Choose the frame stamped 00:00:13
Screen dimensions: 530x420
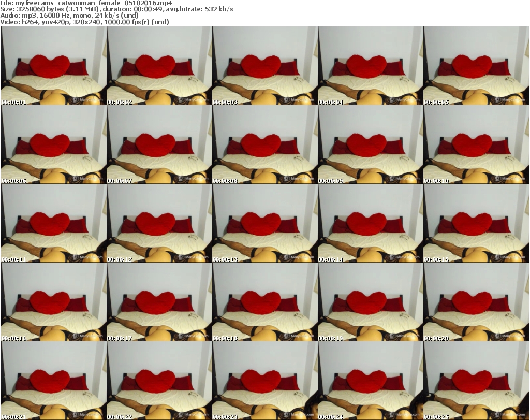coord(264,223)
